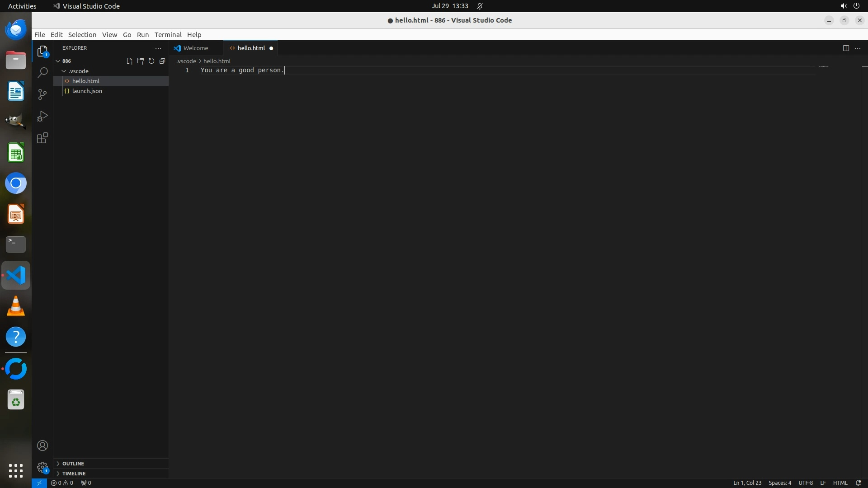Open the Manage gear menu
Viewport: 868px width, 488px height.
(42, 467)
